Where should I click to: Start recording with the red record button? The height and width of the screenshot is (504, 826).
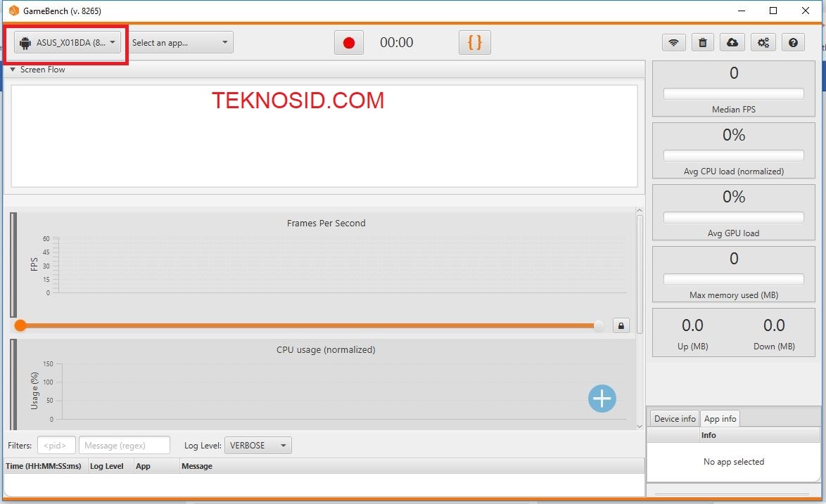click(x=349, y=43)
